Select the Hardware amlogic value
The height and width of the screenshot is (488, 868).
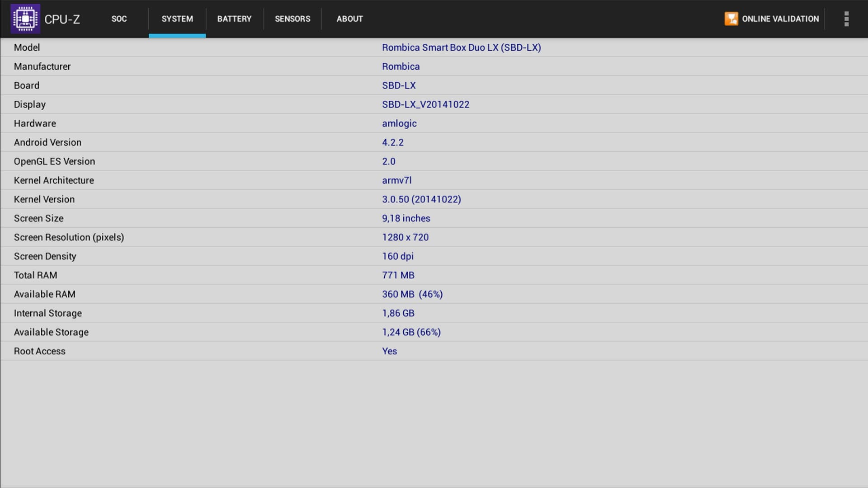pos(399,123)
